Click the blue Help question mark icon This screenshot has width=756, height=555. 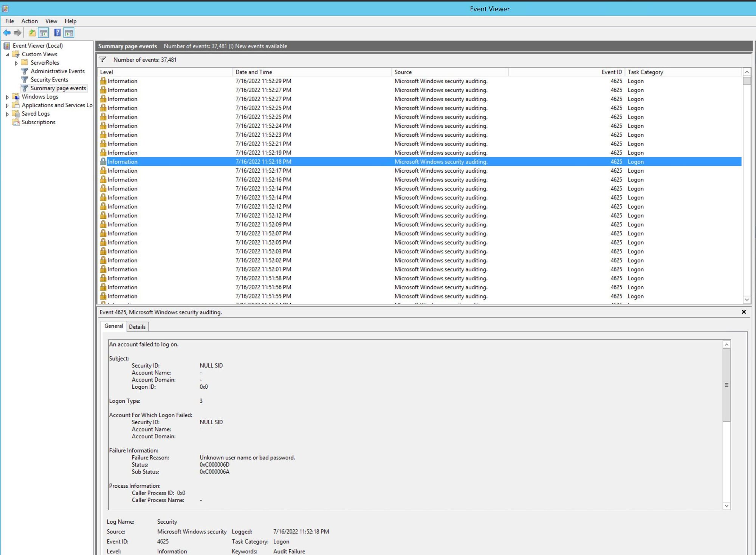pyautogui.click(x=57, y=33)
